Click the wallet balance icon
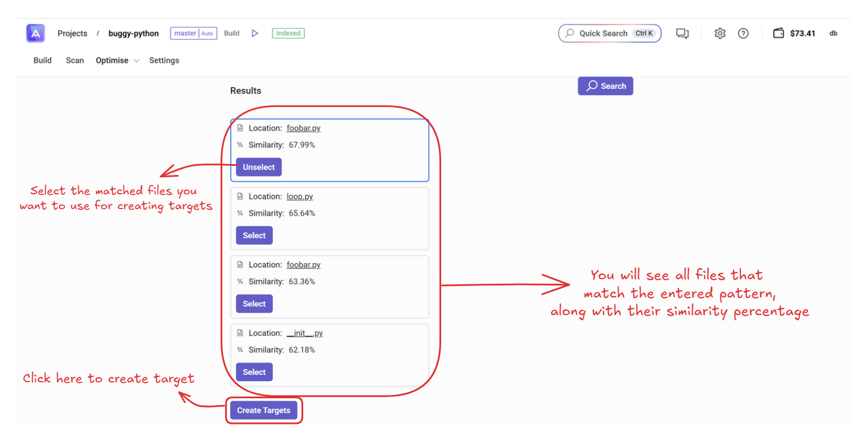The height and width of the screenshot is (441, 868). tap(779, 34)
